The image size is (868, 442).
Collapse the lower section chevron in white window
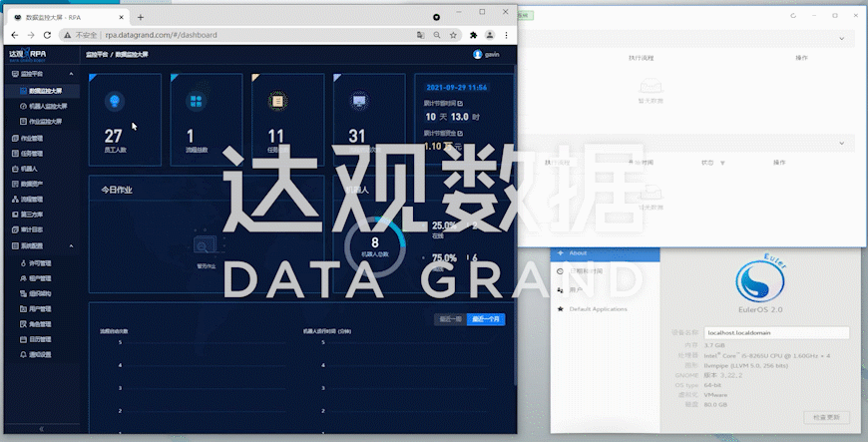coord(841,143)
